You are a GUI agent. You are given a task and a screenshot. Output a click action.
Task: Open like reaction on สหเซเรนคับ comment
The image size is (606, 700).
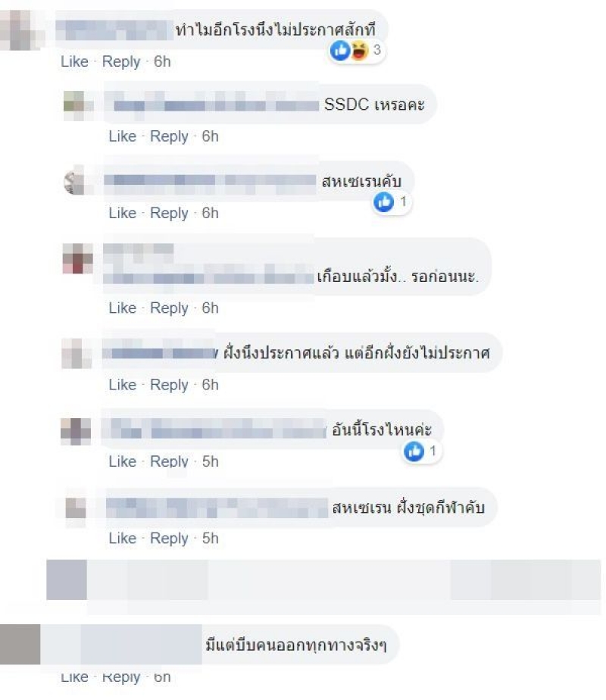pos(384,202)
